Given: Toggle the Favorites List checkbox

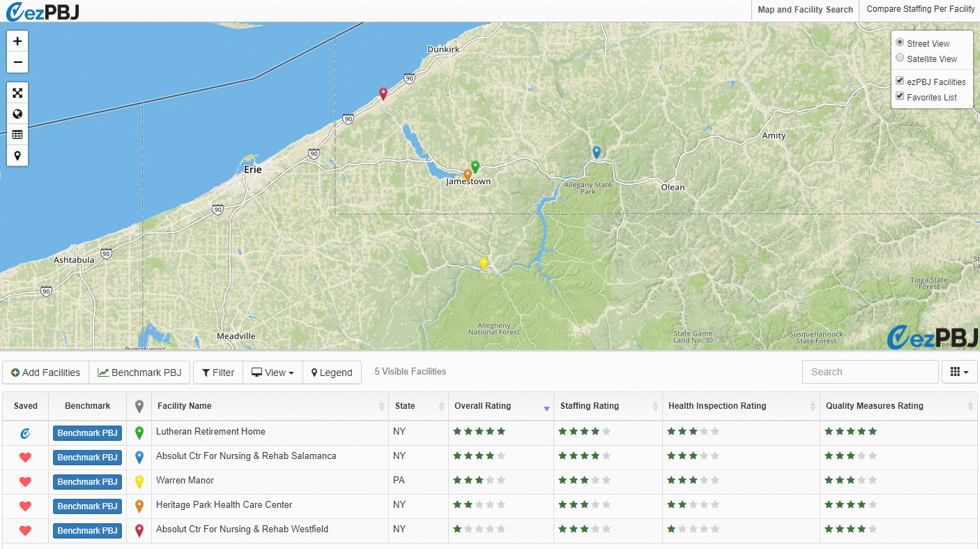Looking at the screenshot, I should (900, 96).
